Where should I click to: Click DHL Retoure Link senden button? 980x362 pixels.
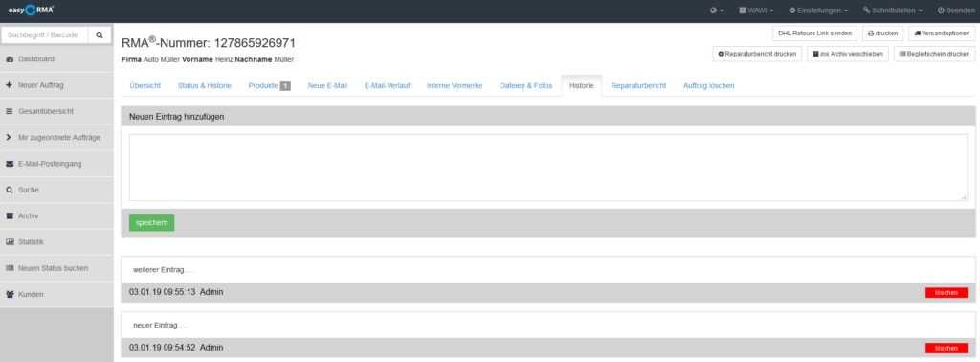coord(815,34)
